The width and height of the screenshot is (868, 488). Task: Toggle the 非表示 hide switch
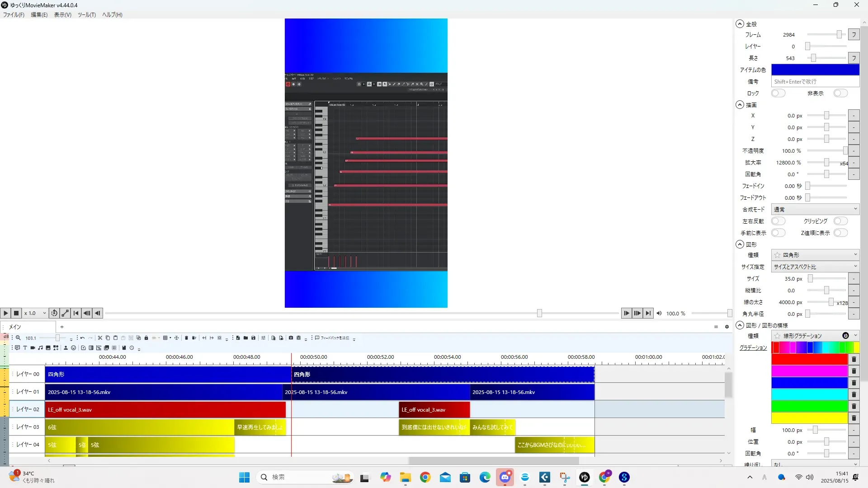click(x=840, y=93)
